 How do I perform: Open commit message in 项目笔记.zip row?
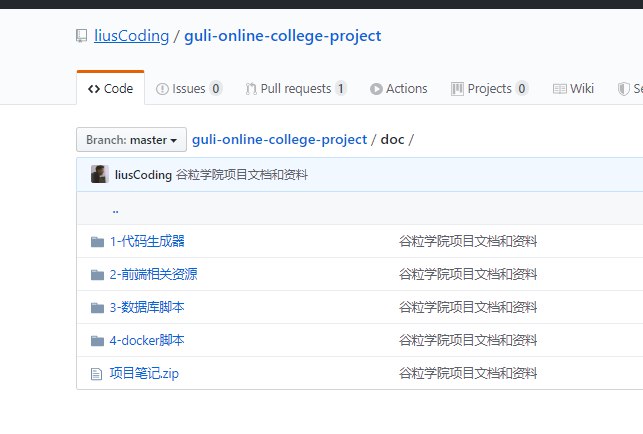coord(468,373)
